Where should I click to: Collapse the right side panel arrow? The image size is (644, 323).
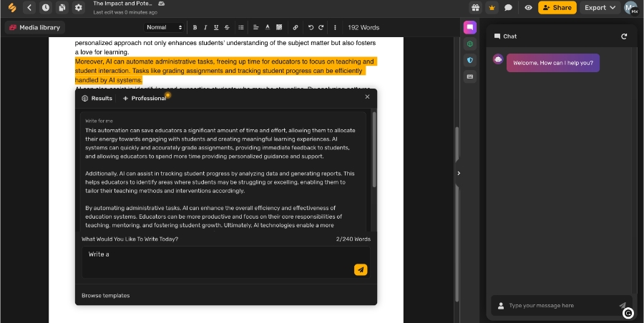(459, 173)
